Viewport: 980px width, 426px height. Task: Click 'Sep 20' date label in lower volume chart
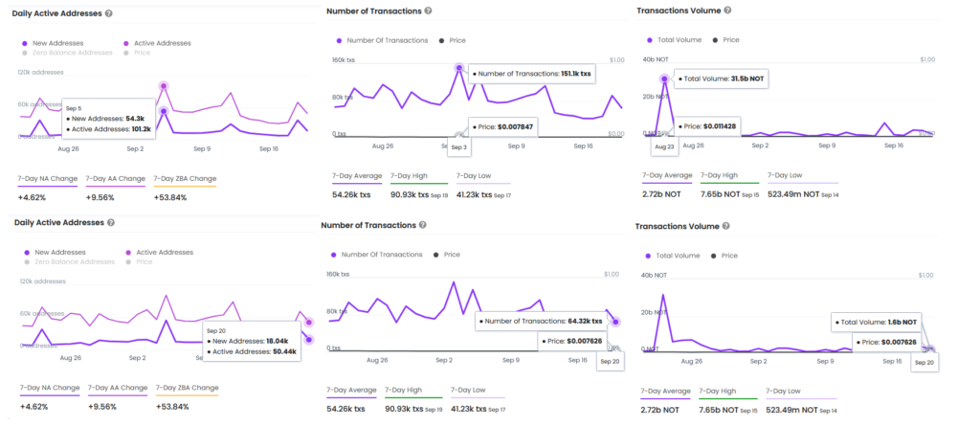click(x=924, y=362)
